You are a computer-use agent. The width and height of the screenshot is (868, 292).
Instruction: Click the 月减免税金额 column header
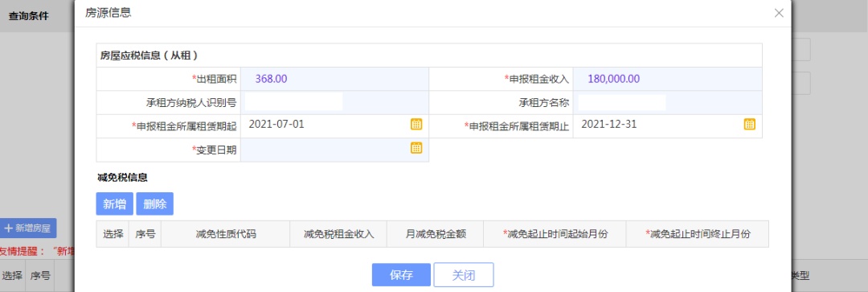coord(436,234)
